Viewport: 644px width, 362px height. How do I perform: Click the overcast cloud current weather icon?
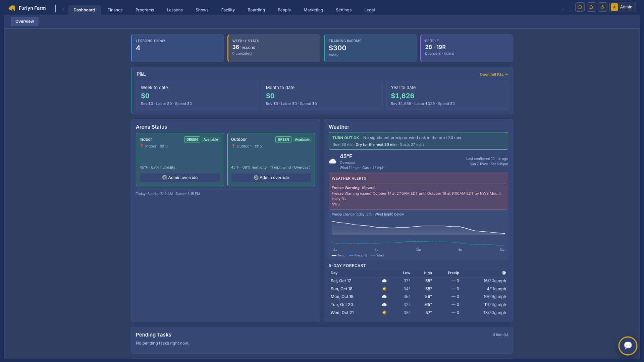pyautogui.click(x=332, y=162)
